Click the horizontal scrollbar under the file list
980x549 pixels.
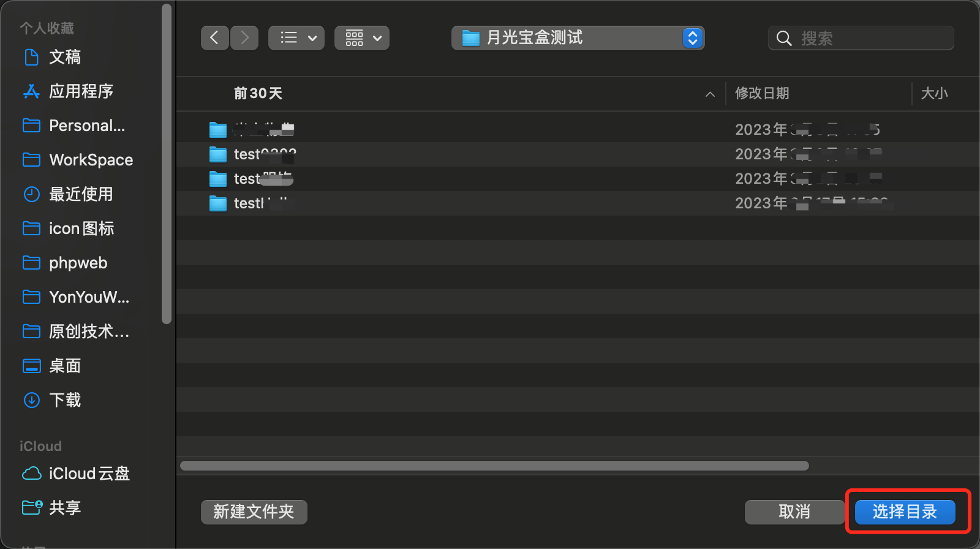[x=494, y=466]
